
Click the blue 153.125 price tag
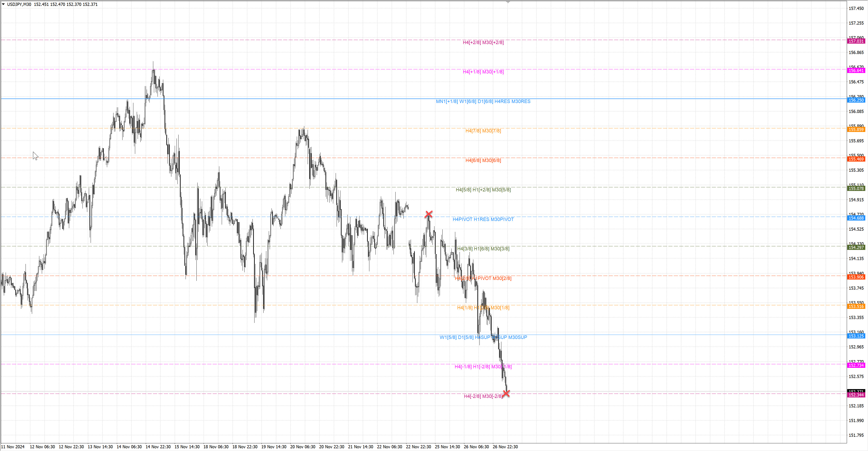(x=856, y=336)
